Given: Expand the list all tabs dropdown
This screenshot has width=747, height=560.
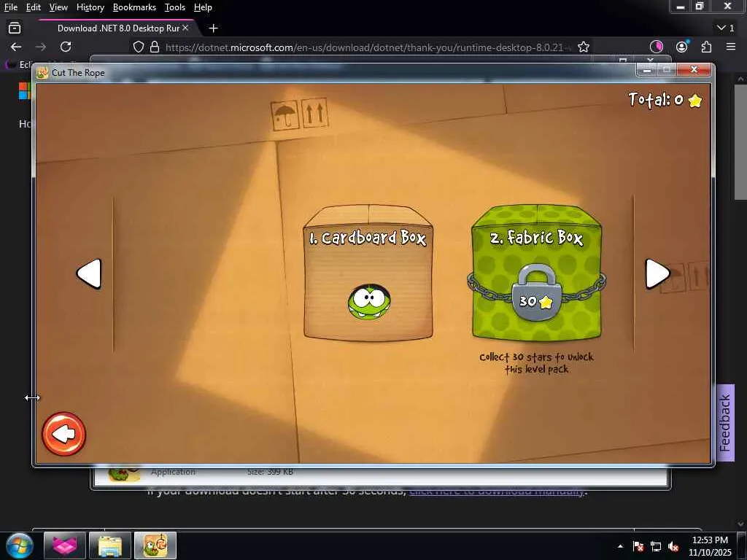Looking at the screenshot, I should (726, 28).
